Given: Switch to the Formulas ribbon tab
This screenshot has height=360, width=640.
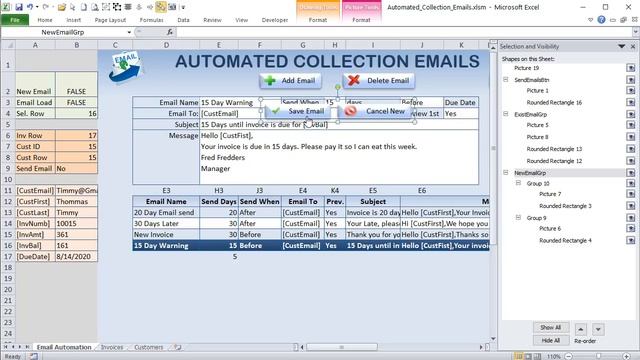Looking at the screenshot, I should pos(151,20).
